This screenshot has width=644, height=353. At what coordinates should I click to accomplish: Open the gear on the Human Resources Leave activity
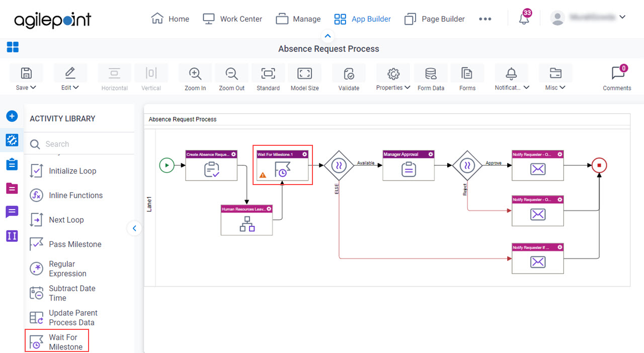tap(269, 209)
